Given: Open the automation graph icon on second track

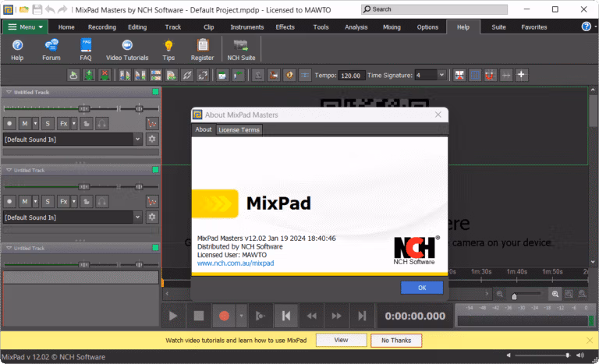Looking at the screenshot, I should point(152,201).
